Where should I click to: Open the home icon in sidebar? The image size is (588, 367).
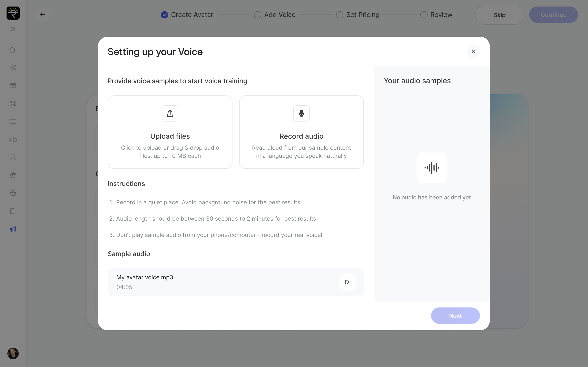click(13, 50)
